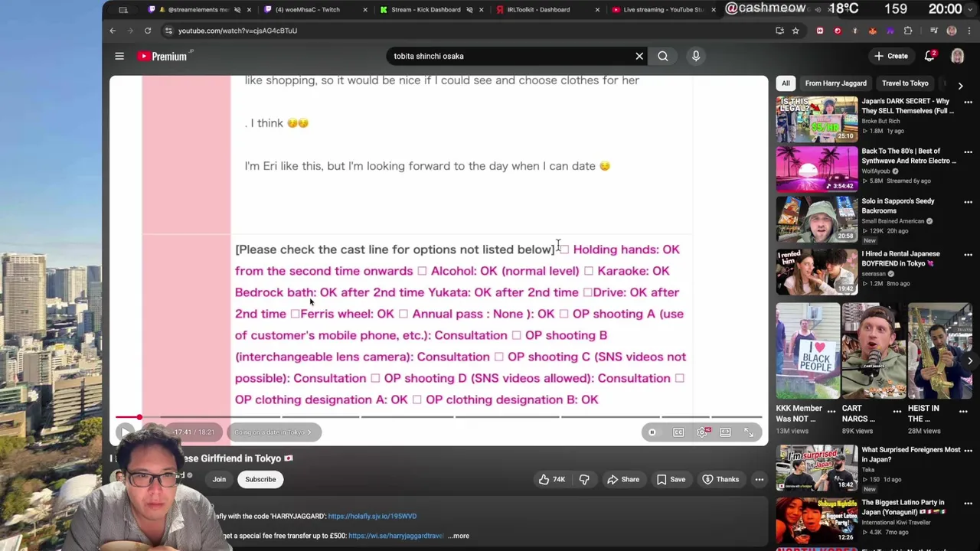Screen dimensions: 980x551
Task: Open player settings gear
Action: click(x=702, y=432)
